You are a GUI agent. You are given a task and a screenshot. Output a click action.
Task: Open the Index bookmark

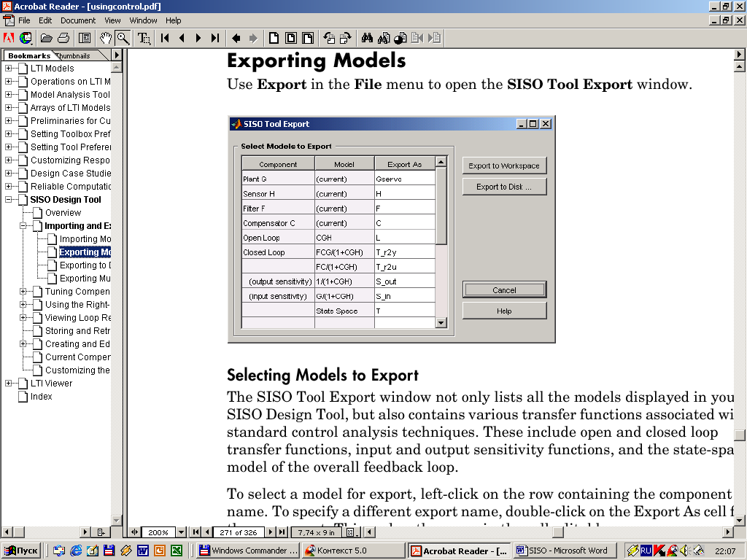41,397
